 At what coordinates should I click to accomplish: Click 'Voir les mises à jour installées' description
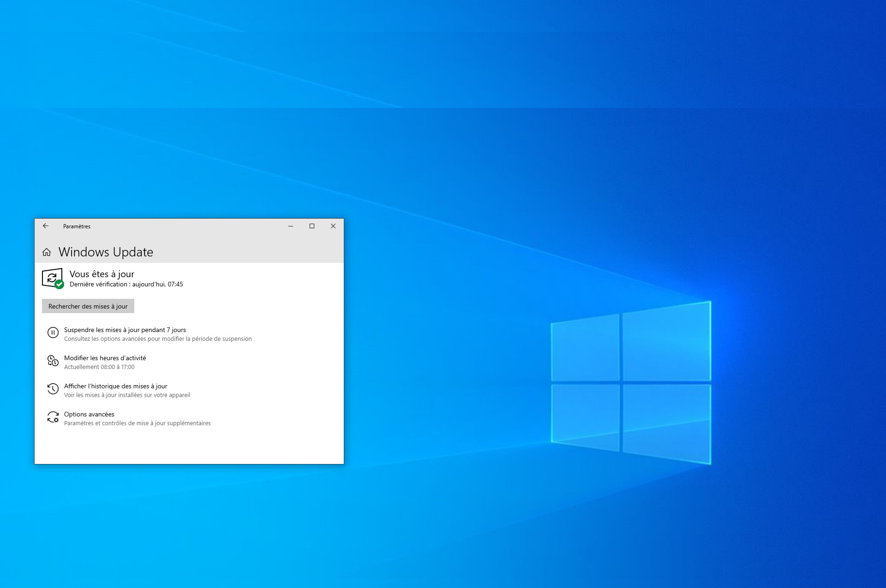pos(127,395)
